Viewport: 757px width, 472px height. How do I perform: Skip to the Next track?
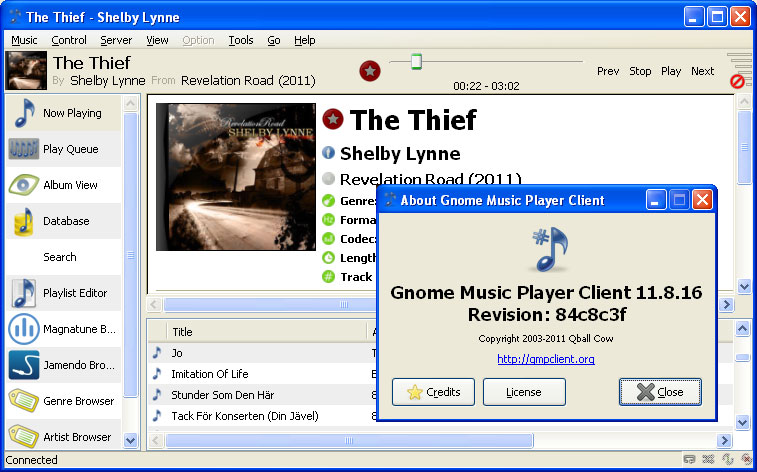(702, 71)
